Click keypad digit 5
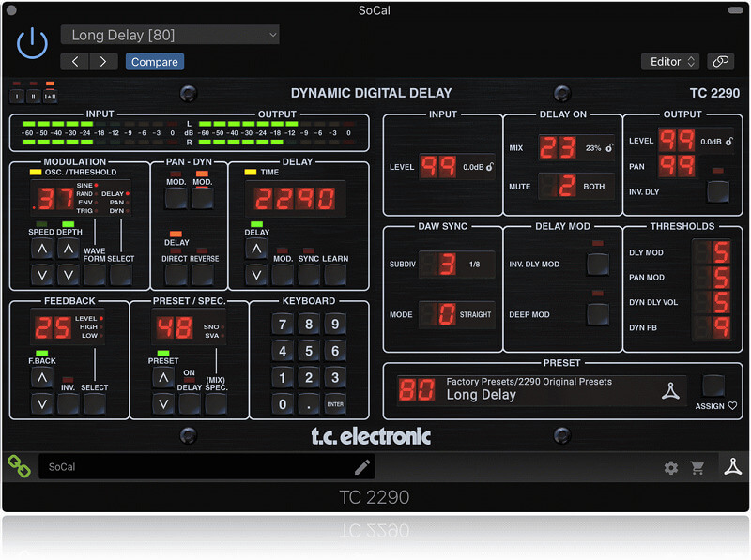The width and height of the screenshot is (751, 560). click(309, 352)
